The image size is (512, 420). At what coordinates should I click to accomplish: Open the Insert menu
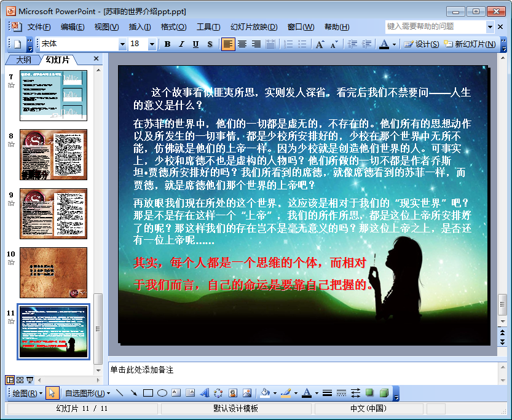[x=140, y=27]
